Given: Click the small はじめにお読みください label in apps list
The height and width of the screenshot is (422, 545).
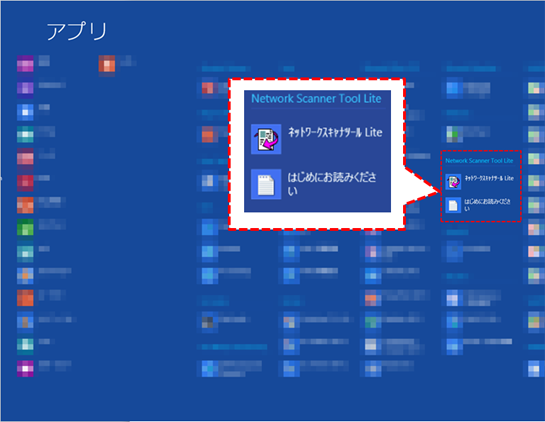Looking at the screenshot, I should click(x=487, y=205).
